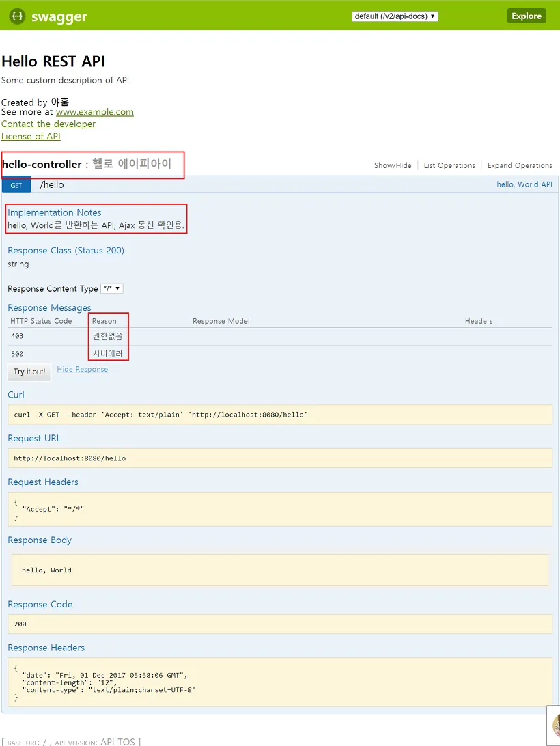Click the GET method badge
This screenshot has height=746, width=560.
click(x=16, y=185)
